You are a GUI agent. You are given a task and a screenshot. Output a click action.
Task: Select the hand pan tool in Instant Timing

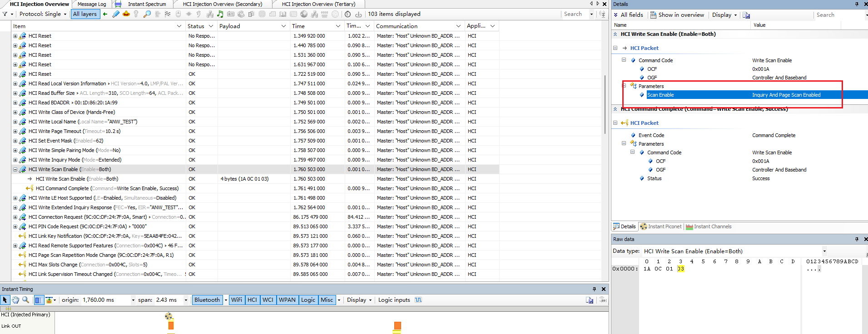15,300
